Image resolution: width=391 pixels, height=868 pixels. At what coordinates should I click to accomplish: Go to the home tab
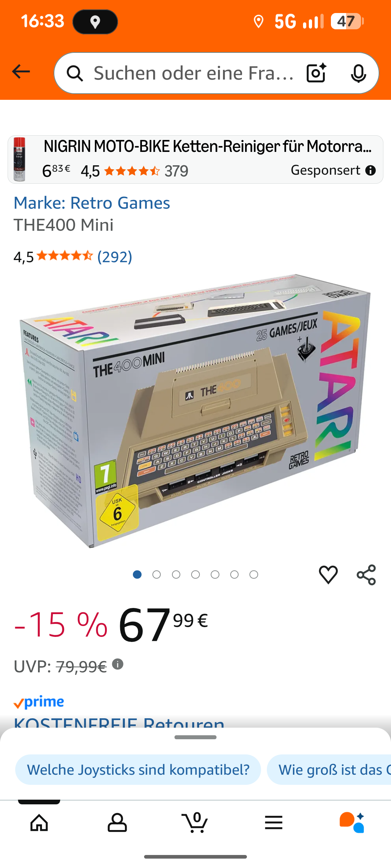tap(39, 823)
